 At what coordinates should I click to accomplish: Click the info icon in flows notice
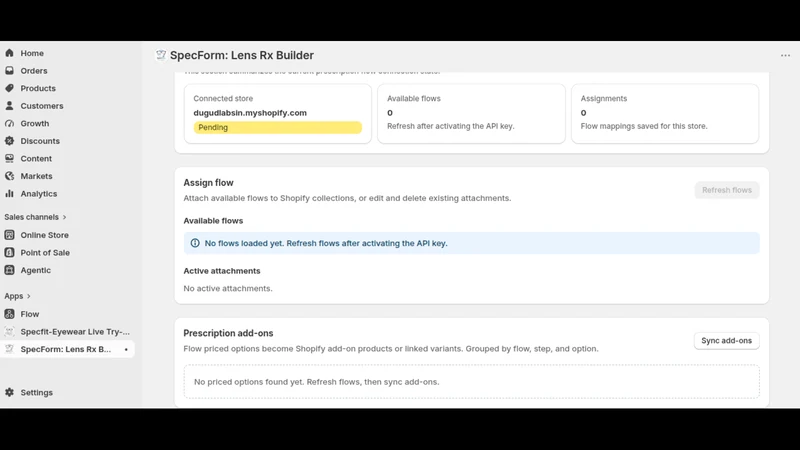tap(195, 243)
